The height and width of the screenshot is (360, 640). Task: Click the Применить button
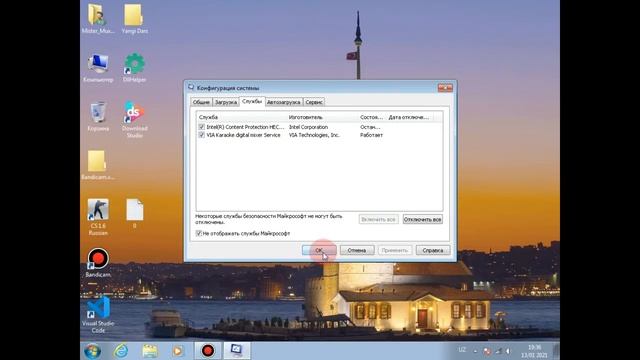pyautogui.click(x=395, y=250)
